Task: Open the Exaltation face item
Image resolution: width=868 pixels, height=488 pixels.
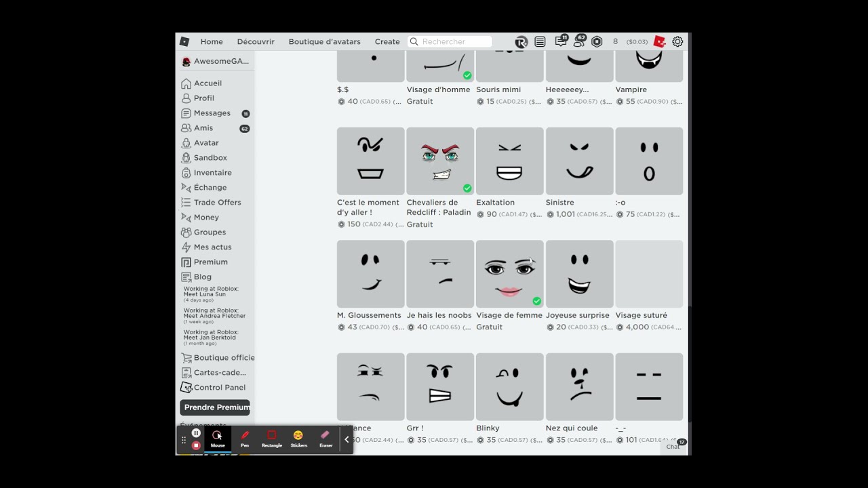Action: pyautogui.click(x=510, y=161)
